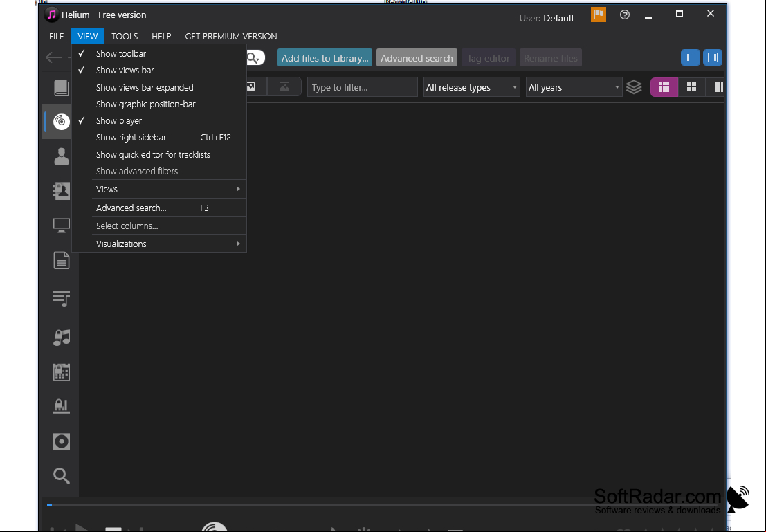The height and width of the screenshot is (532, 766).
Task: Click the Type to filter input field
Action: pyautogui.click(x=363, y=87)
